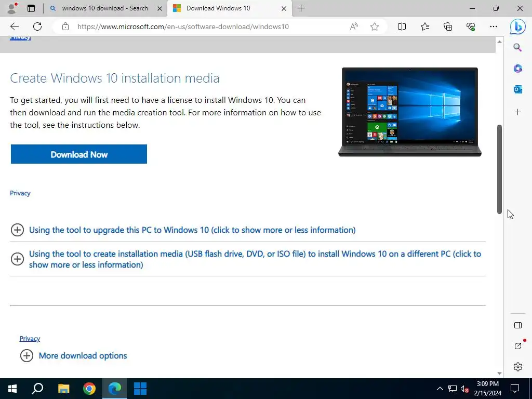Open split screen icon
This screenshot has height=399, width=532.
coord(402,26)
